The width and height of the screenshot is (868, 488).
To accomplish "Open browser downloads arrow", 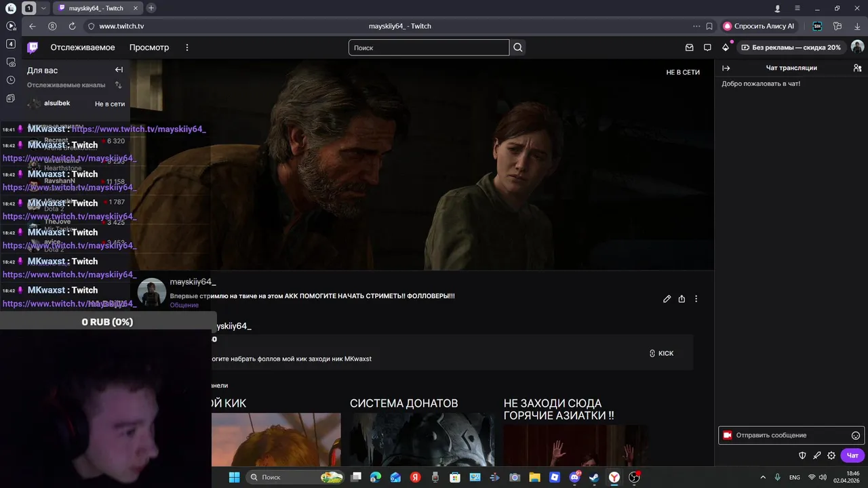I will (857, 26).
